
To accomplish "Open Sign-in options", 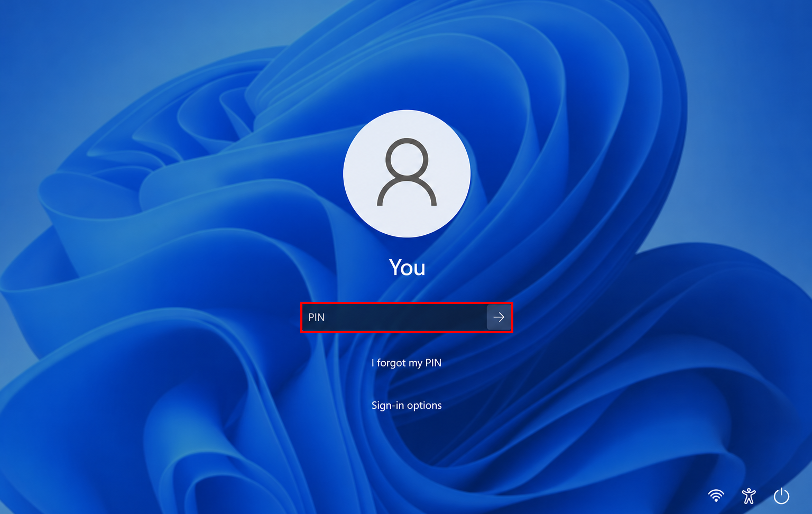I will [x=407, y=406].
